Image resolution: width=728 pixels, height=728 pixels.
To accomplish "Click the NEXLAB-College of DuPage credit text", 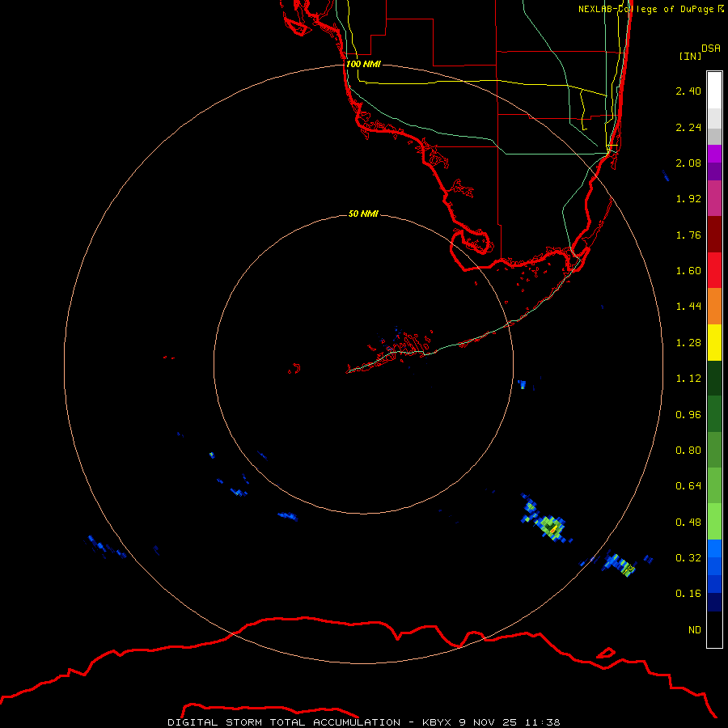I will [651, 9].
